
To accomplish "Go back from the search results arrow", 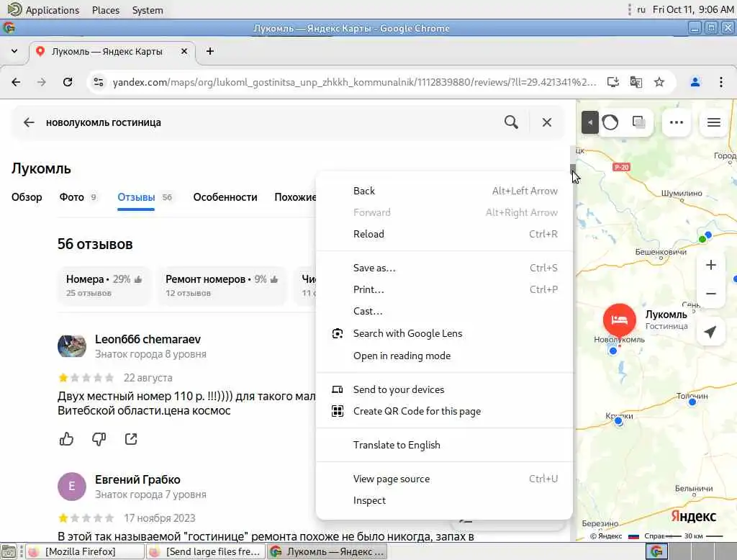I will click(x=29, y=122).
